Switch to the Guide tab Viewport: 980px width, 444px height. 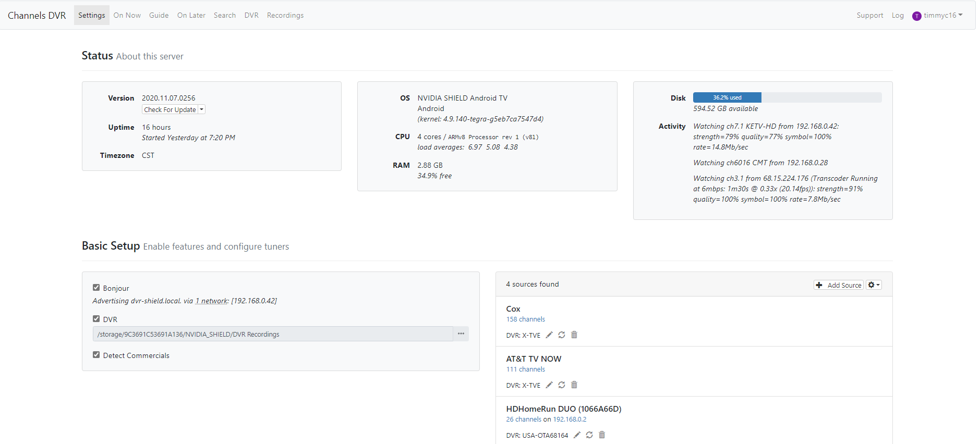[x=159, y=16]
